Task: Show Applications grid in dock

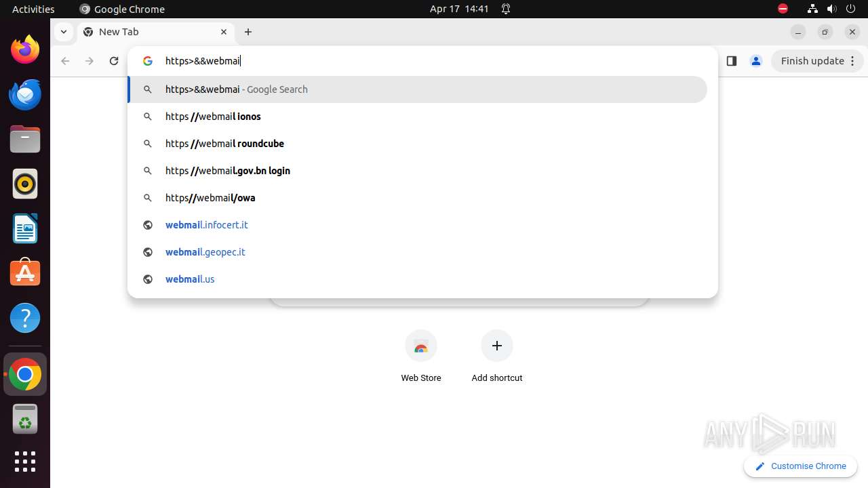Action: [x=25, y=462]
